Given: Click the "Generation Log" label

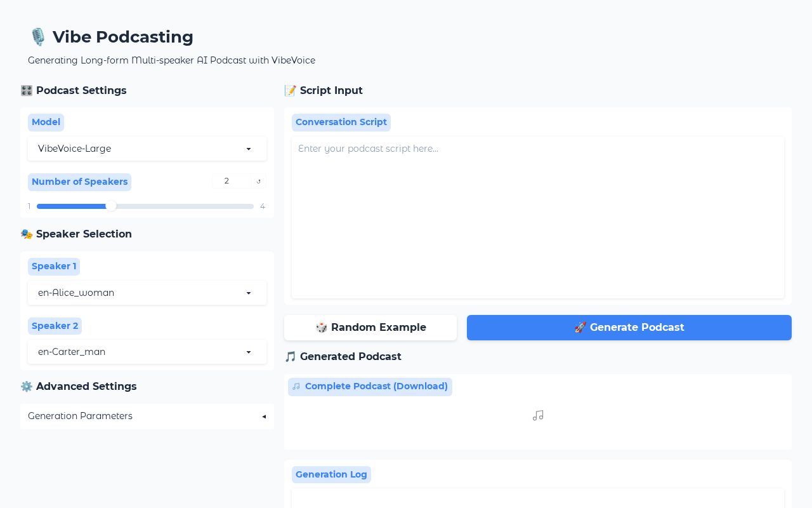Looking at the screenshot, I should [331, 474].
